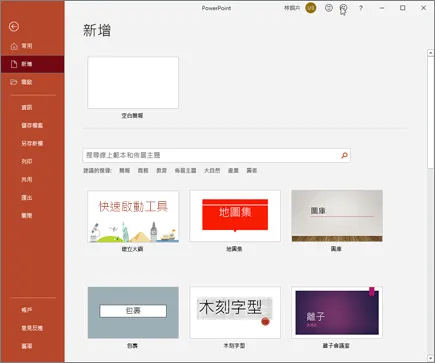Search suggested term 圖表

(x=252, y=171)
